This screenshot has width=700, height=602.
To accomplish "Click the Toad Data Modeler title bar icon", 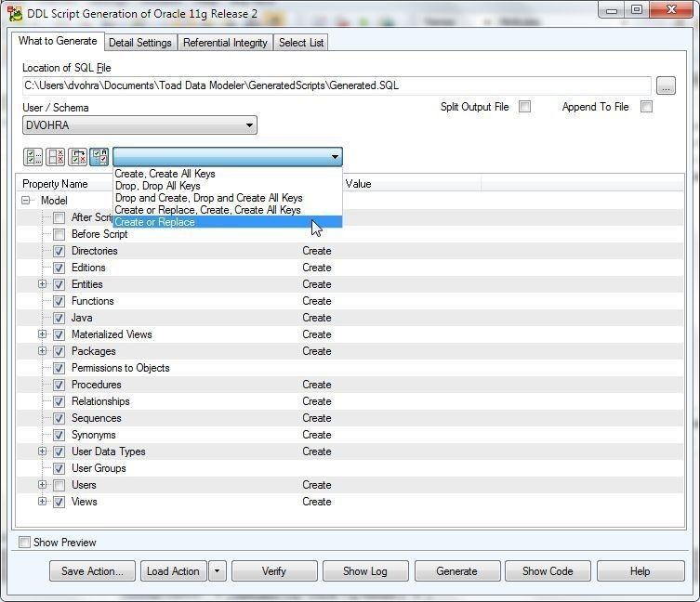I will point(15,14).
